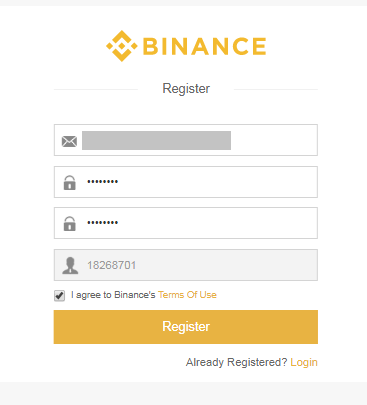The width and height of the screenshot is (367, 405).
Task: Submit with the yellow Register button
Action: [186, 327]
